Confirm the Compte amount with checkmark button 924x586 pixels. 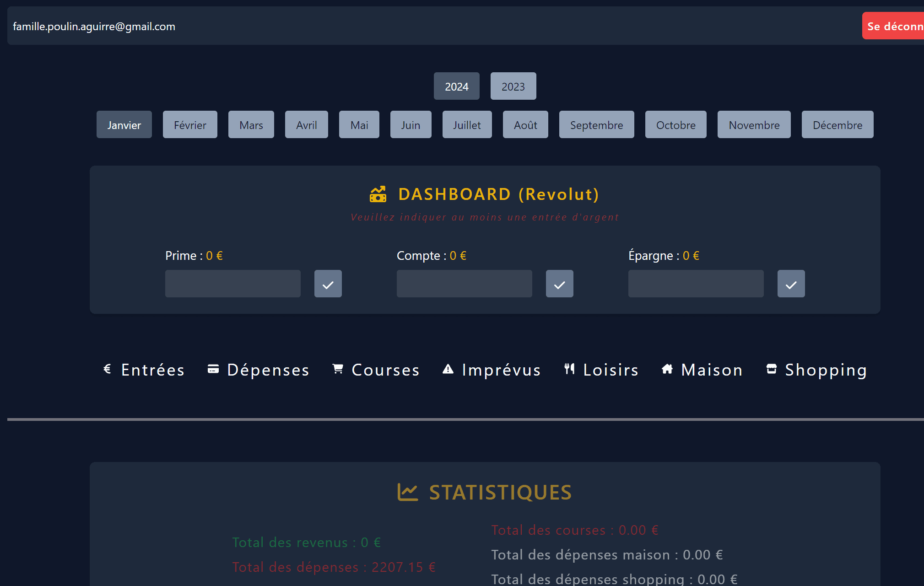[x=560, y=284]
